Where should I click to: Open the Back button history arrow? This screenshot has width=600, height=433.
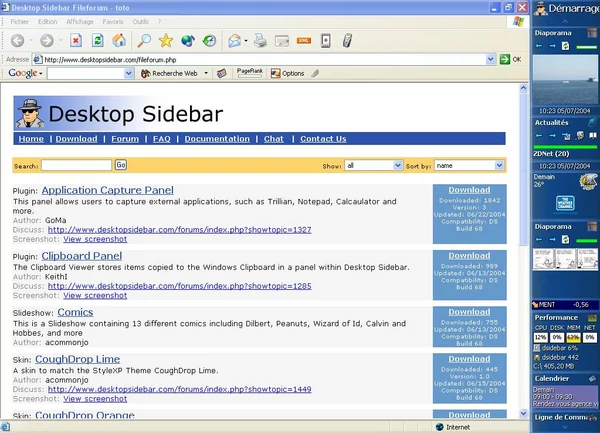31,40
